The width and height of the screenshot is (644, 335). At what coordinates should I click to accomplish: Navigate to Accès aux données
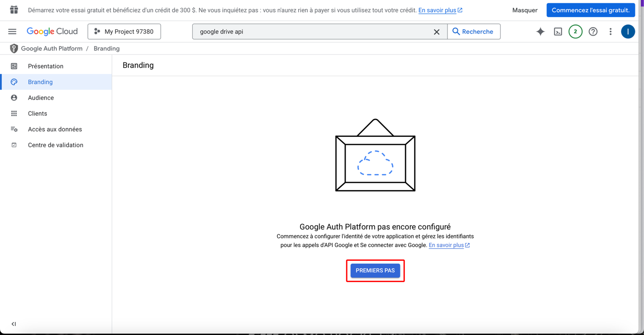(55, 129)
